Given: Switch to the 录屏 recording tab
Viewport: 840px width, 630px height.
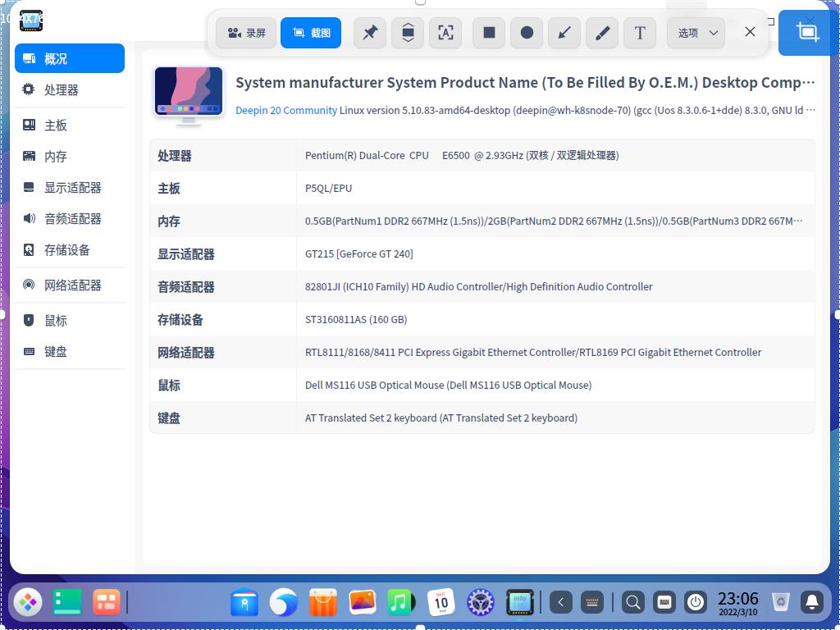Looking at the screenshot, I should coord(245,33).
